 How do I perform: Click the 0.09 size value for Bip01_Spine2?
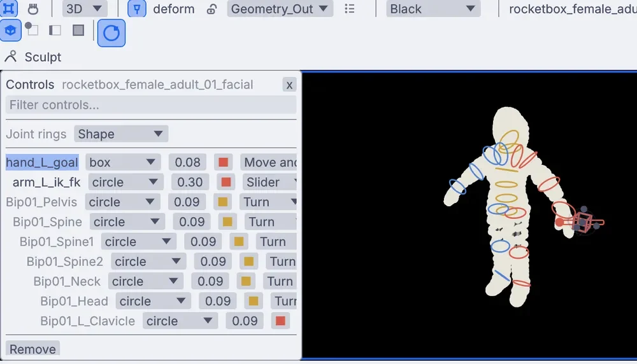pos(213,262)
